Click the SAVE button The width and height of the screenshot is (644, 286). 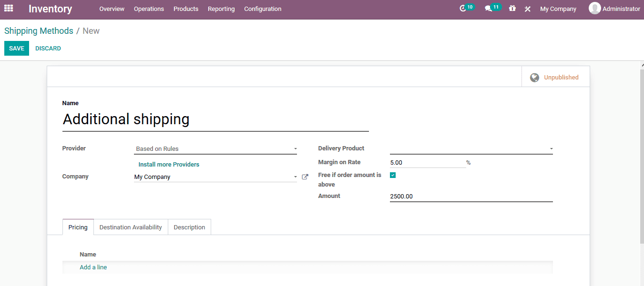pyautogui.click(x=16, y=48)
